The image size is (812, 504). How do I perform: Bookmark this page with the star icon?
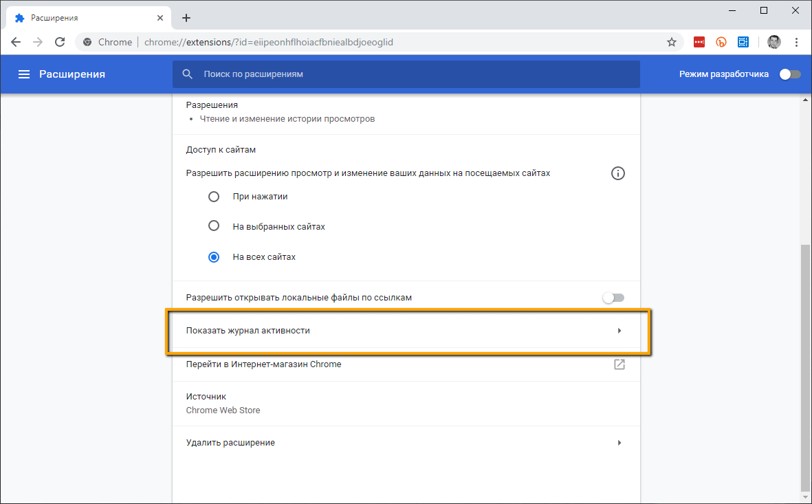tap(672, 42)
